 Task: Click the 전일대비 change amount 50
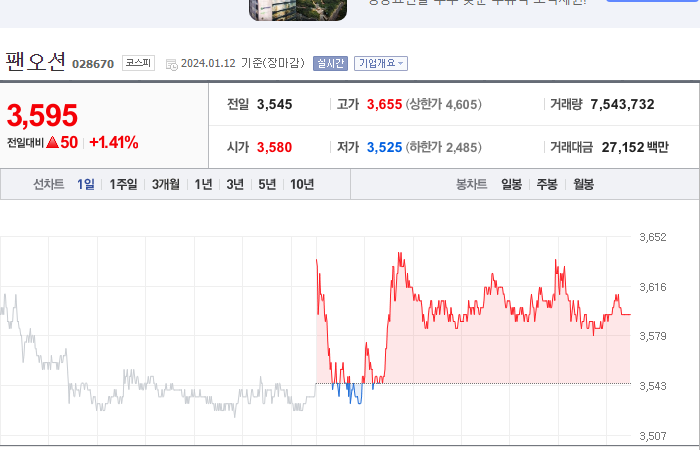tap(69, 142)
